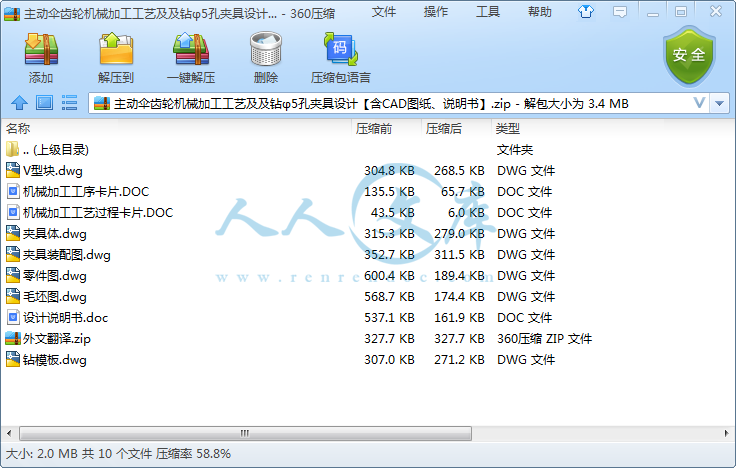This screenshot has height=468, width=736.
Task: Sort by 压缩前 column header
Action: pyautogui.click(x=374, y=128)
